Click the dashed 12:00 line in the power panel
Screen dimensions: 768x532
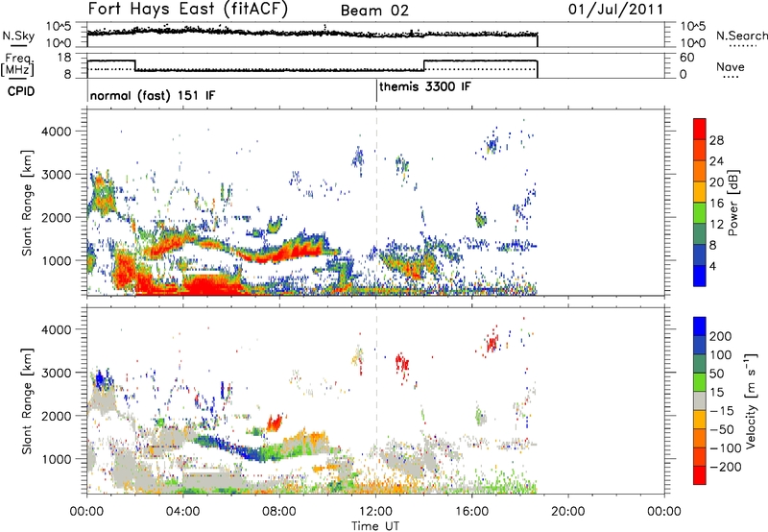(x=376, y=203)
